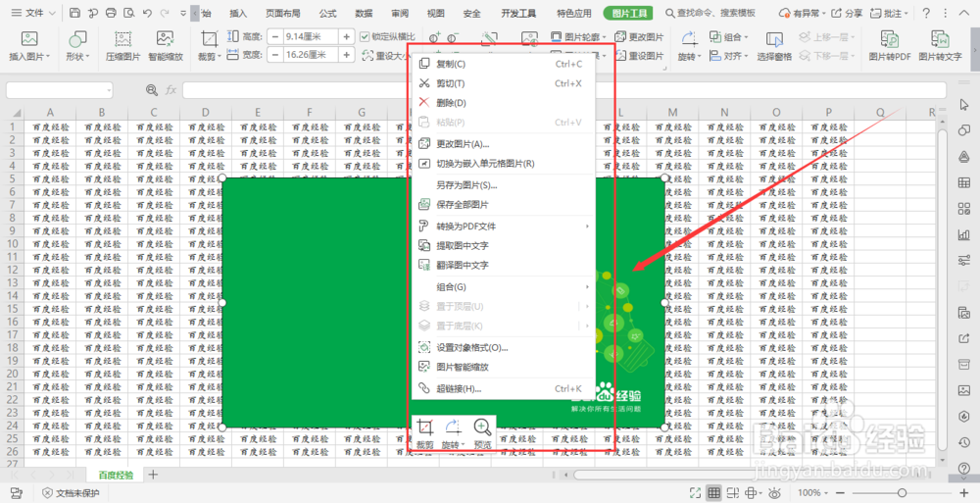This screenshot has height=503, width=980.
Task: Click the zoom in plus button
Action: click(x=964, y=492)
